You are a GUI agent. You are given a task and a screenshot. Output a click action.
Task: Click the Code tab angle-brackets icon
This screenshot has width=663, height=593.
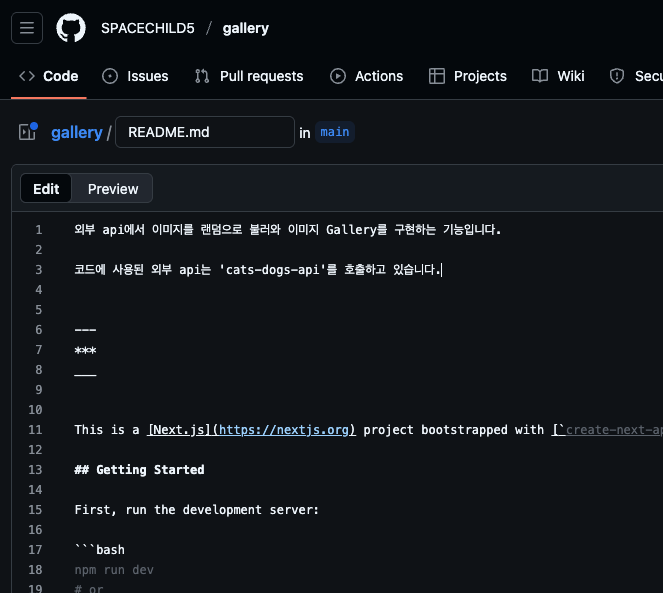pyautogui.click(x=27, y=76)
